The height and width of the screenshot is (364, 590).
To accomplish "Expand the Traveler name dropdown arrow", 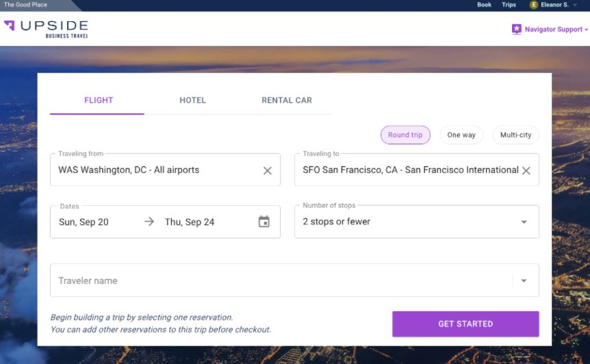I will pos(524,281).
